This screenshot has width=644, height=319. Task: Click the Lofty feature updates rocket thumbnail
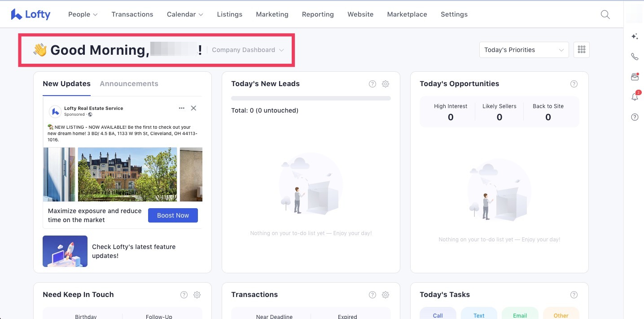pyautogui.click(x=65, y=251)
